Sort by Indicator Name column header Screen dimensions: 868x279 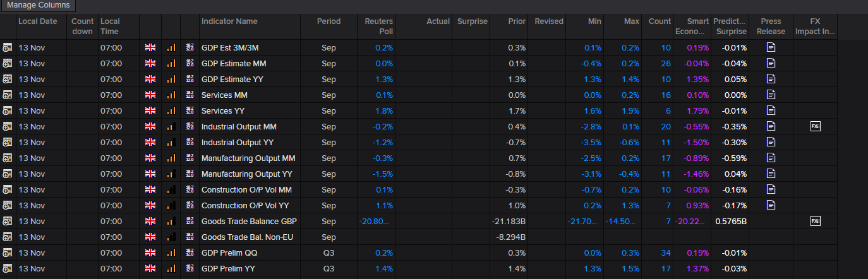pyautogui.click(x=229, y=21)
